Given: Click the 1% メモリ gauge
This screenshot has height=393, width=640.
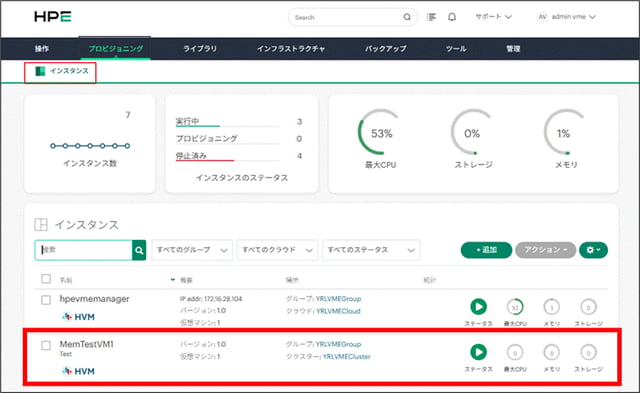Looking at the screenshot, I should 565,133.
